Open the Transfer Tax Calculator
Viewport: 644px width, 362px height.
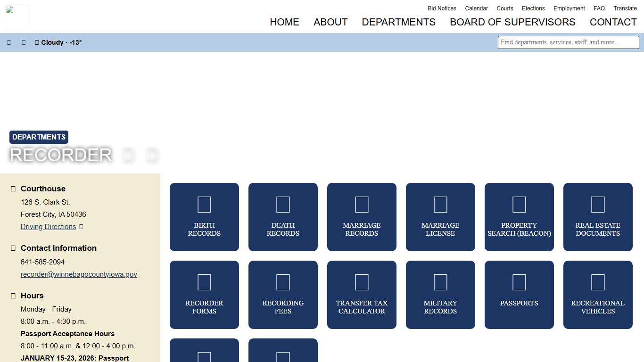[x=362, y=295]
